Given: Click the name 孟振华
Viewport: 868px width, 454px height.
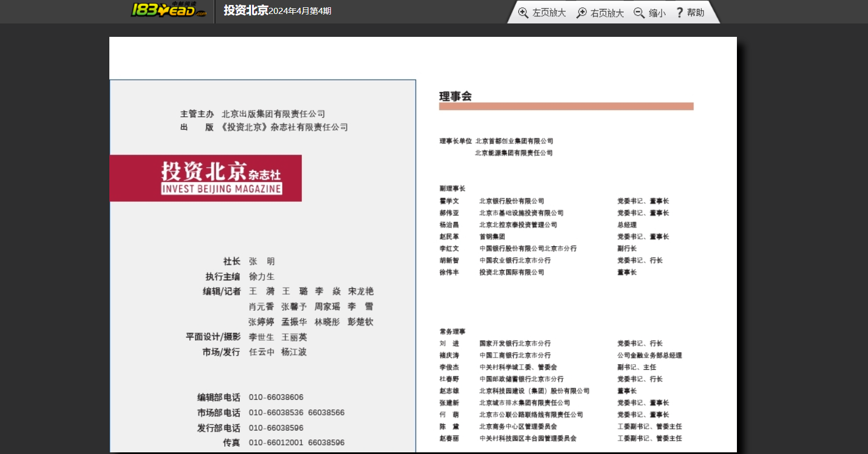Looking at the screenshot, I should coord(294,322).
